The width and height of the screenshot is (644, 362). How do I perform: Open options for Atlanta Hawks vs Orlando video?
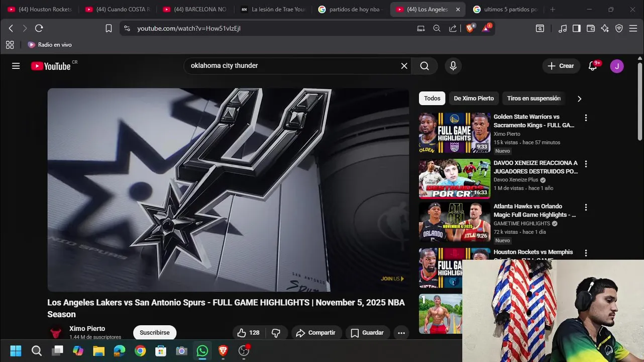(x=586, y=207)
